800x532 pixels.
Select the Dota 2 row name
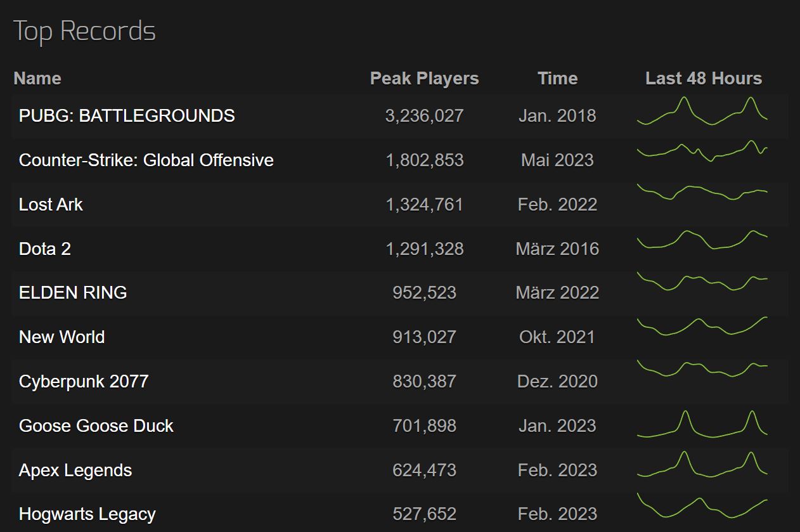point(45,249)
